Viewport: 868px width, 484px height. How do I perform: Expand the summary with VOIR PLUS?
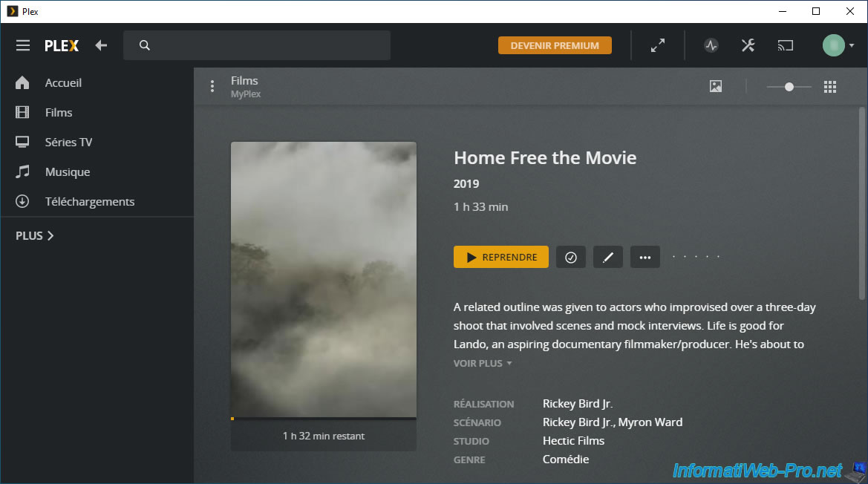tap(483, 363)
